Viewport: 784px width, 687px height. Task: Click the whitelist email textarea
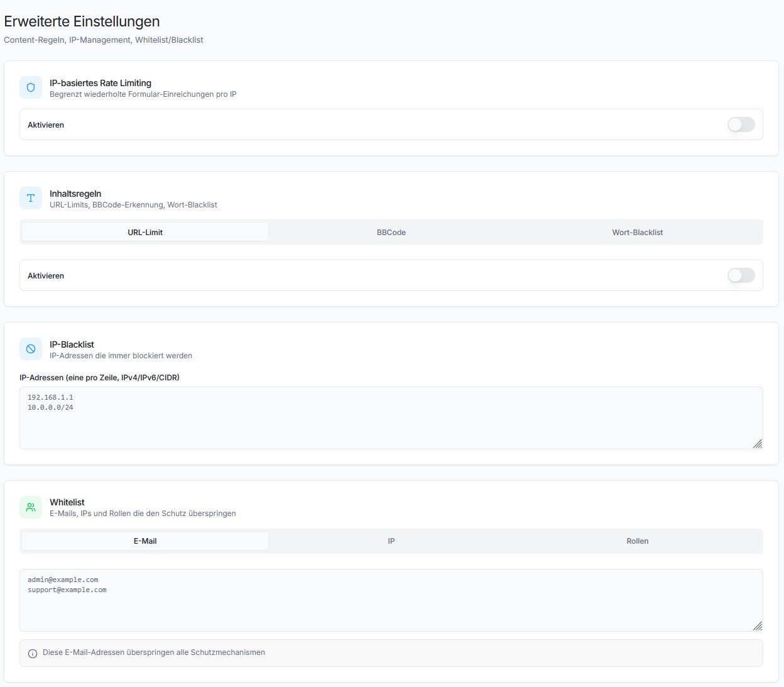tap(389, 600)
